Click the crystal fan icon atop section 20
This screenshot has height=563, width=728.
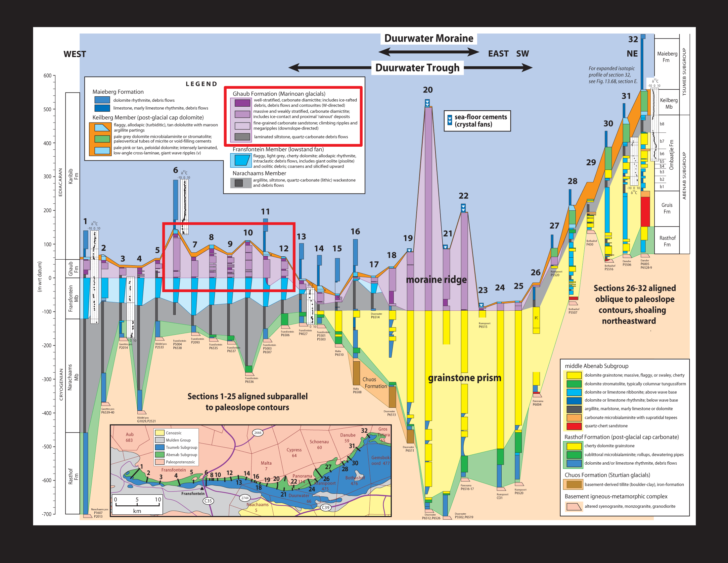tap(427, 102)
